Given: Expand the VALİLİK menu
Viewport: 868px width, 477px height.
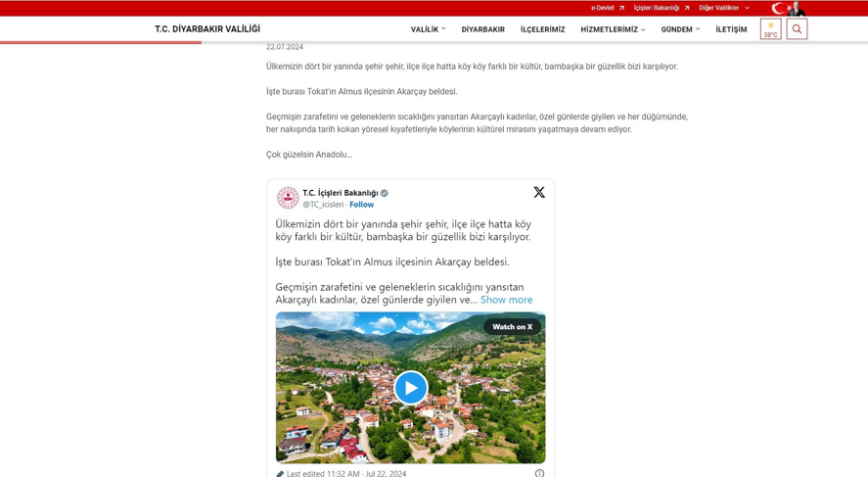Looking at the screenshot, I should (428, 29).
